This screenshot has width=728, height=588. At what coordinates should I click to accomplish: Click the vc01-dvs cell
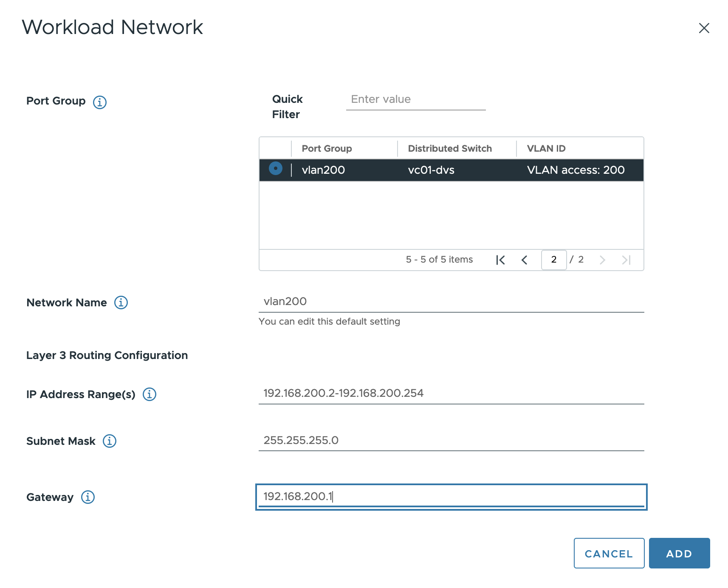click(x=431, y=170)
